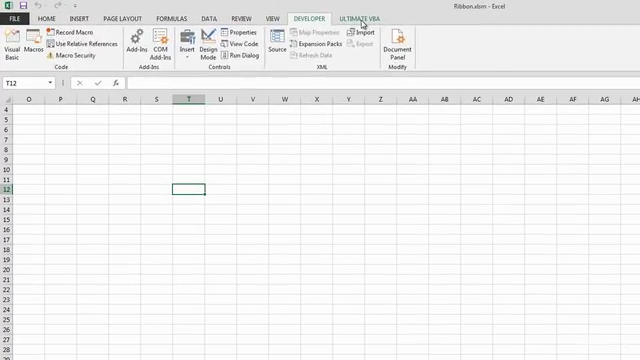Screen dimensions: 640x360
Task: Expand the Name Box dropdown
Action: pos(50,83)
